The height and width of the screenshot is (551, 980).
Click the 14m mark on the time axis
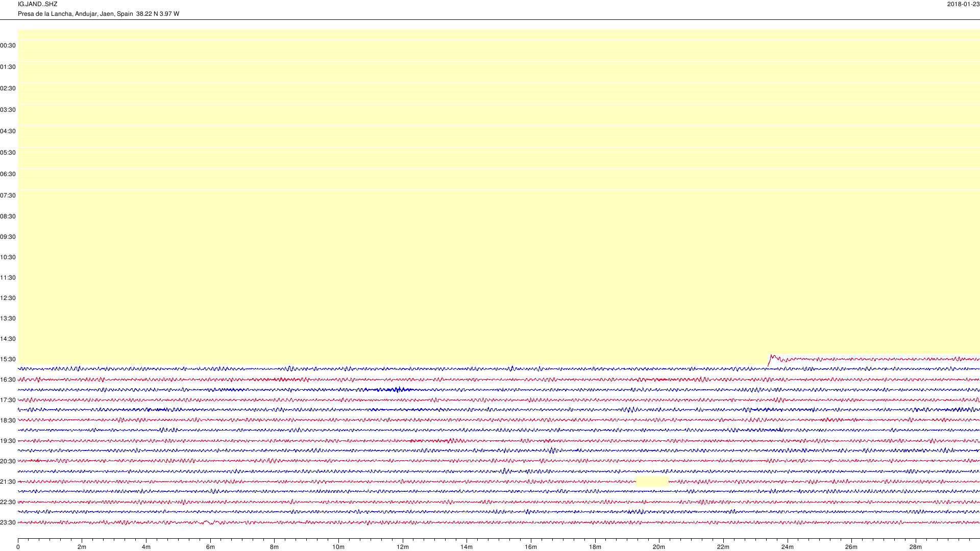(x=467, y=547)
